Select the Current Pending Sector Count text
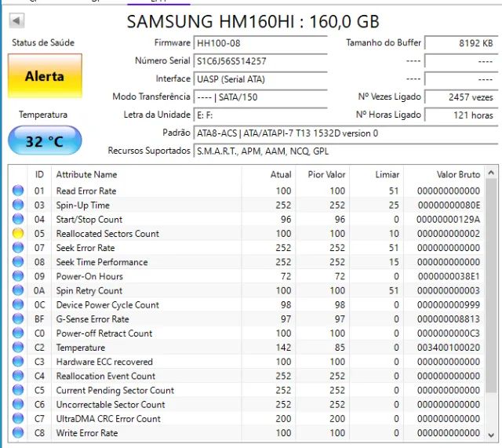 (x=115, y=391)
